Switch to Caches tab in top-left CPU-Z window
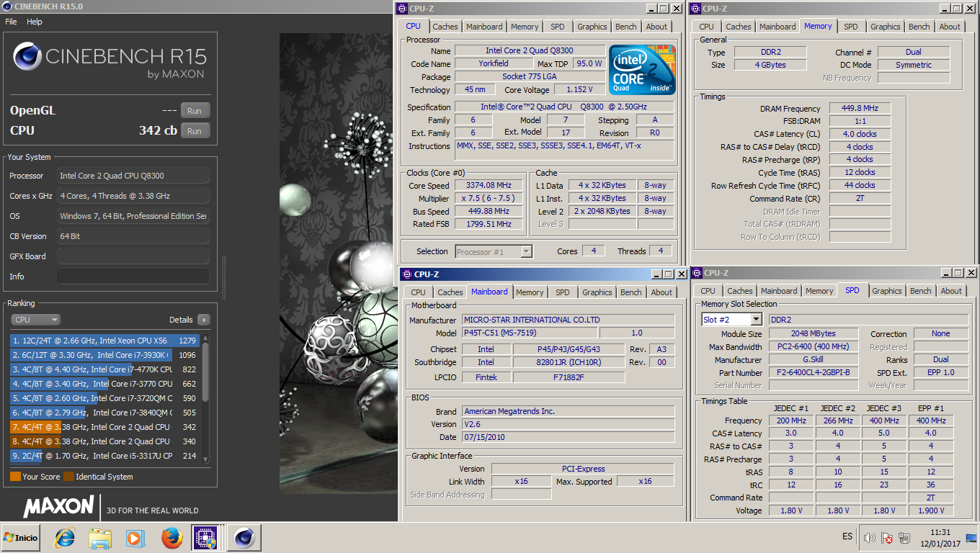 [x=445, y=27]
